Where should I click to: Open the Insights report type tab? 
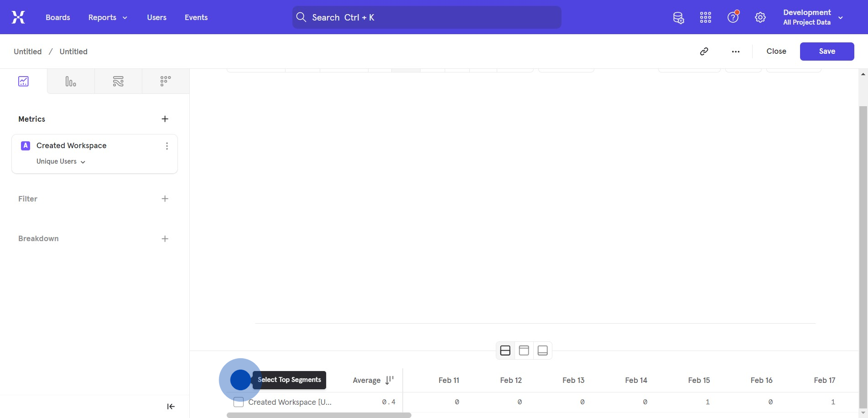[24, 82]
